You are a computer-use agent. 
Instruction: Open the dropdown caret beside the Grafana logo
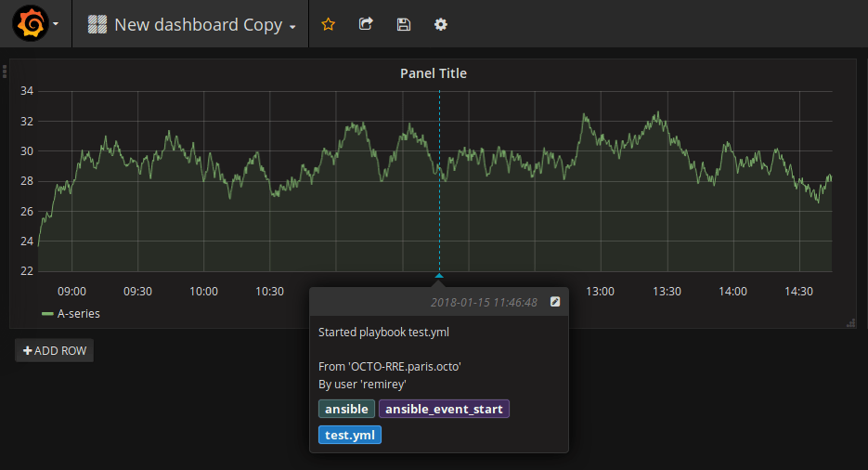(x=56, y=25)
